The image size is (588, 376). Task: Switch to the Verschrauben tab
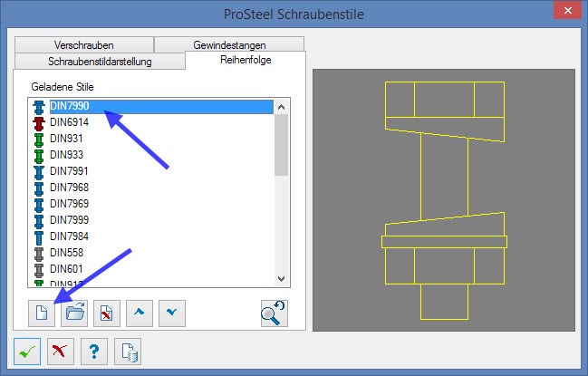(x=84, y=45)
